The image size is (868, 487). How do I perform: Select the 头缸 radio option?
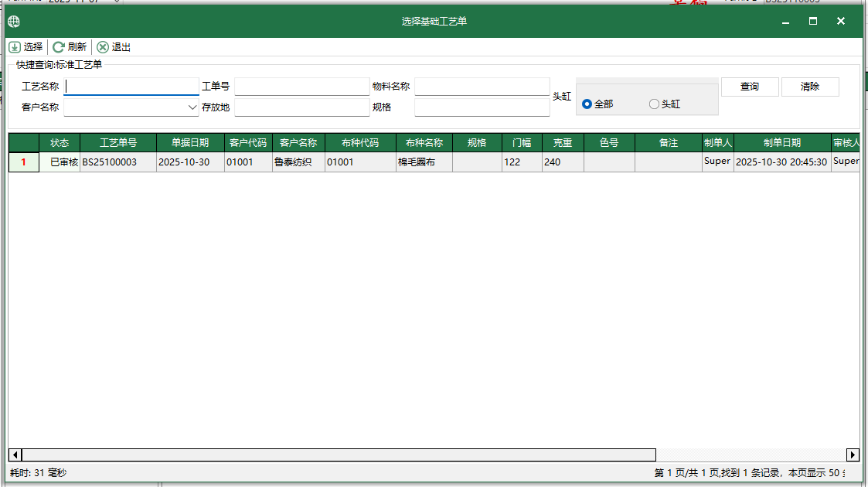click(x=655, y=104)
